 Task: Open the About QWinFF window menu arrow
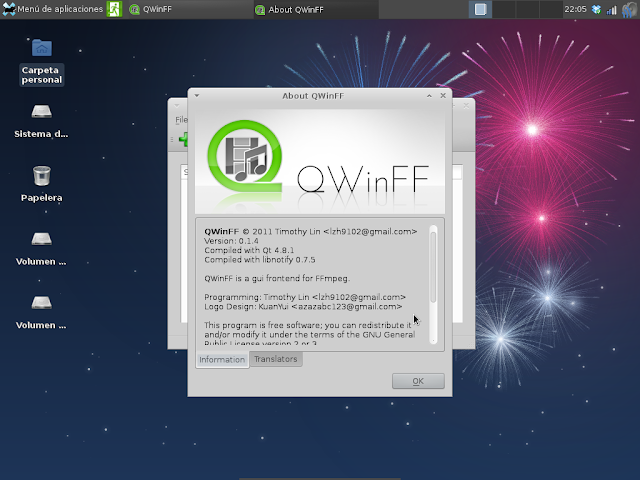(197, 96)
